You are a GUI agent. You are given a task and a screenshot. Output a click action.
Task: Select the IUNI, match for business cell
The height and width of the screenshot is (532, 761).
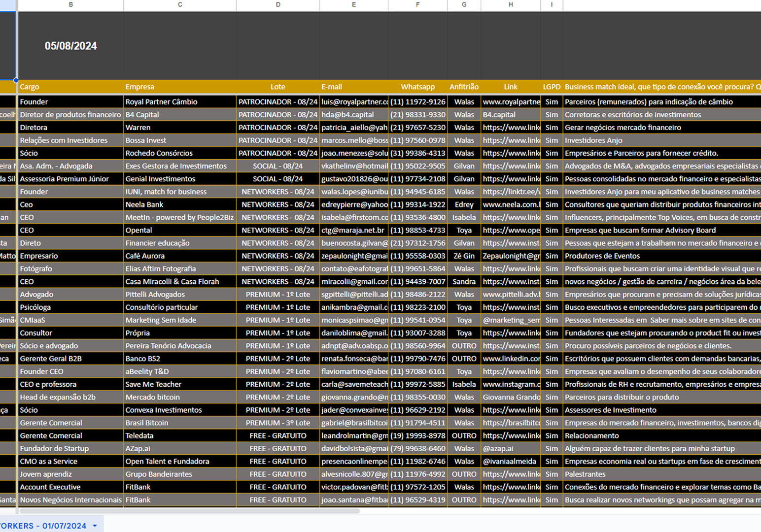[180, 192]
